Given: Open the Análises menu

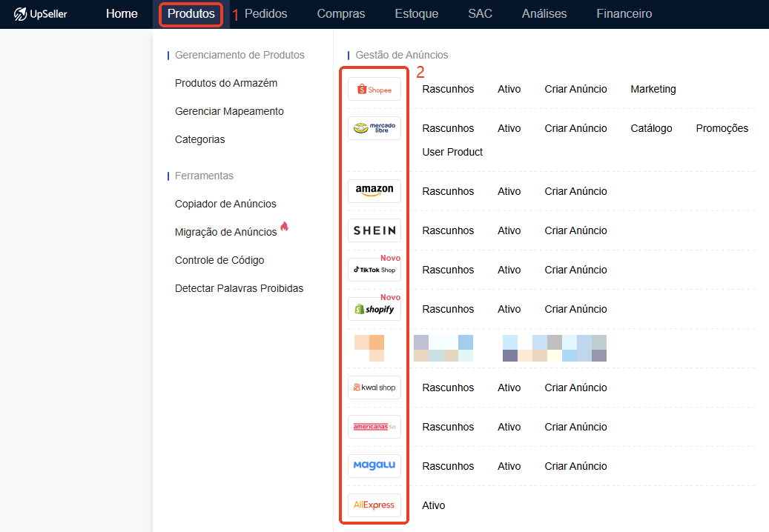Looking at the screenshot, I should (x=544, y=14).
